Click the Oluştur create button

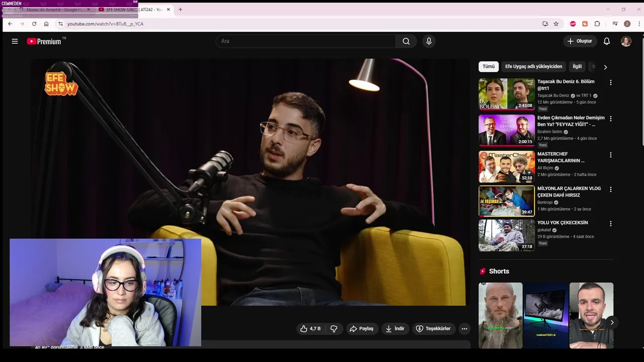[x=580, y=41]
